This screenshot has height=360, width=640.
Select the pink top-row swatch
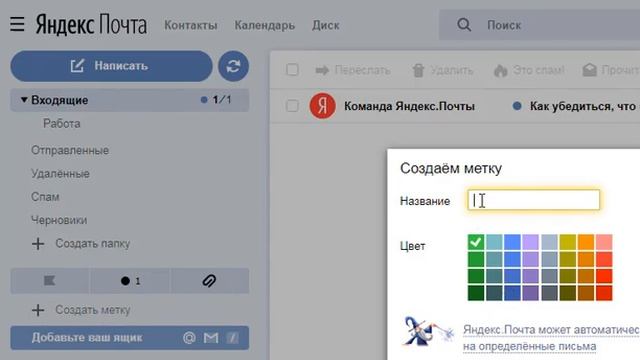pos(604,242)
